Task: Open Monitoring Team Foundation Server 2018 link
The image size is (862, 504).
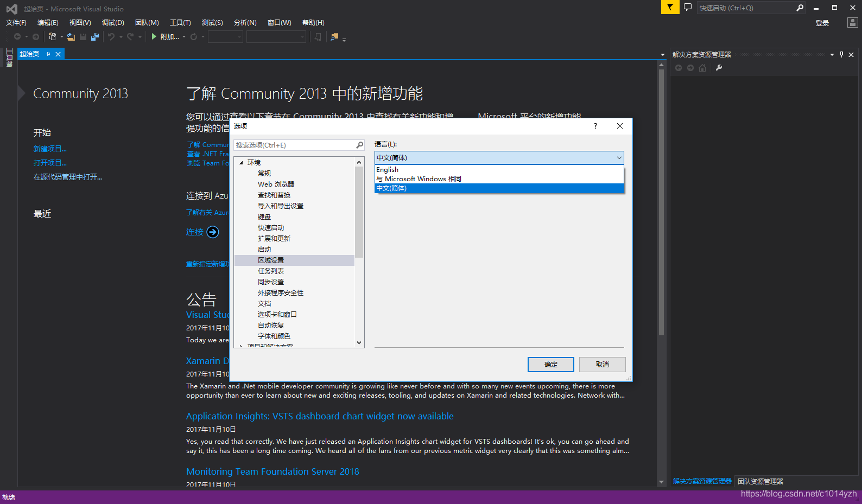Action: (272, 471)
